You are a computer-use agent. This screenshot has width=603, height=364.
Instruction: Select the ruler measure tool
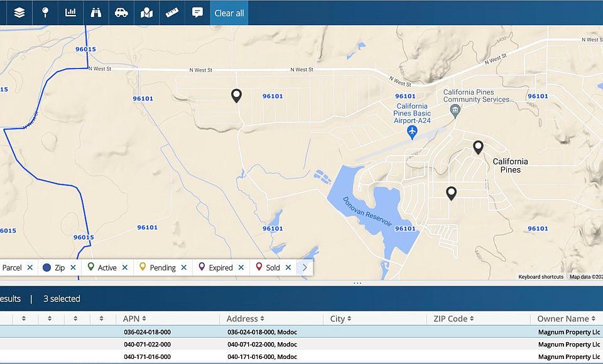point(172,13)
